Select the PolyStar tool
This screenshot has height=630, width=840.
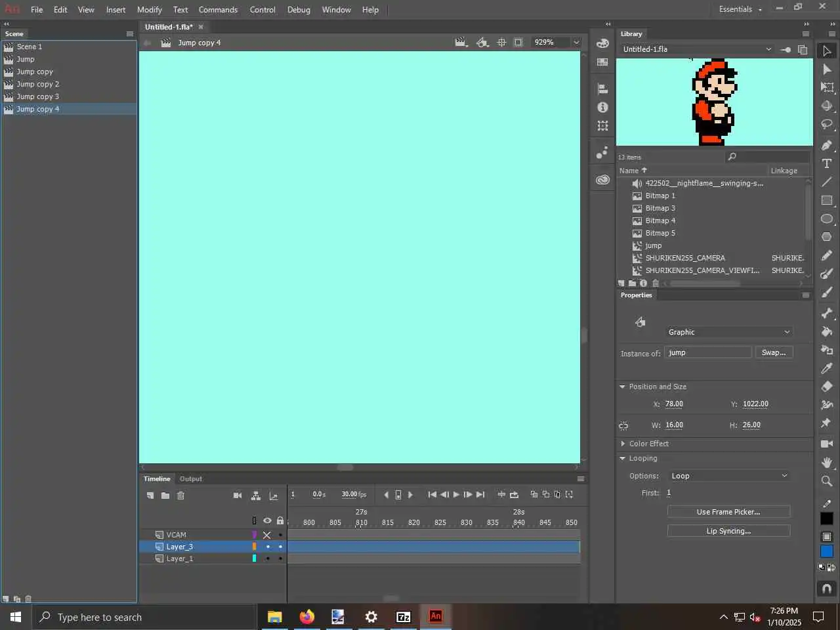(x=827, y=237)
